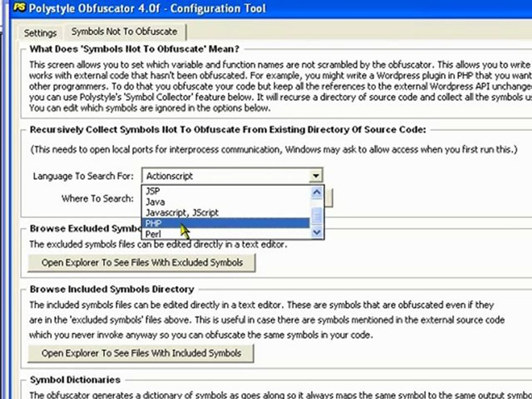Screen dimensions: 532x399
Task: Click the Polystyle PS title bar icon
Action: tap(19, 7)
